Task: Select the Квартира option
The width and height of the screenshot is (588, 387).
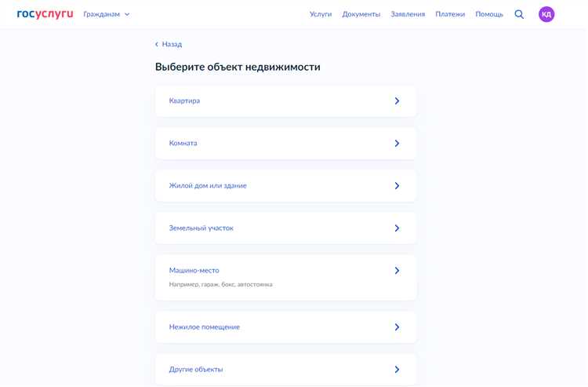Action: point(285,101)
